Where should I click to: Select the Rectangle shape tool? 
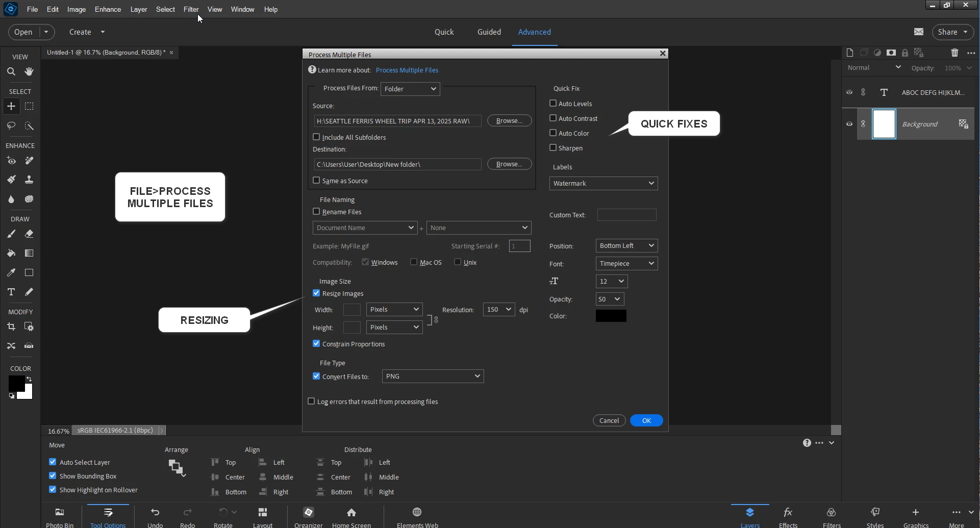pos(29,272)
